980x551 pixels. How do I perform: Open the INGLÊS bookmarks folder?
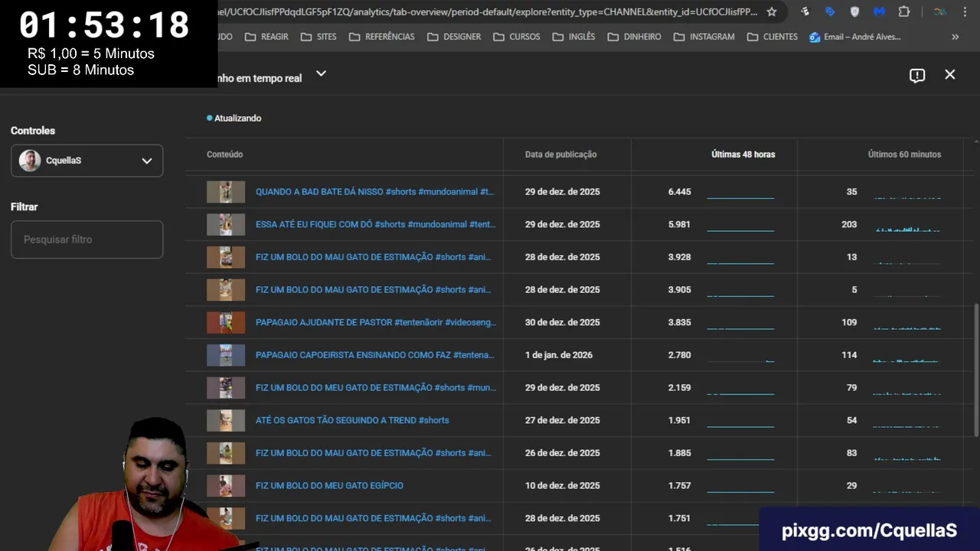[573, 37]
